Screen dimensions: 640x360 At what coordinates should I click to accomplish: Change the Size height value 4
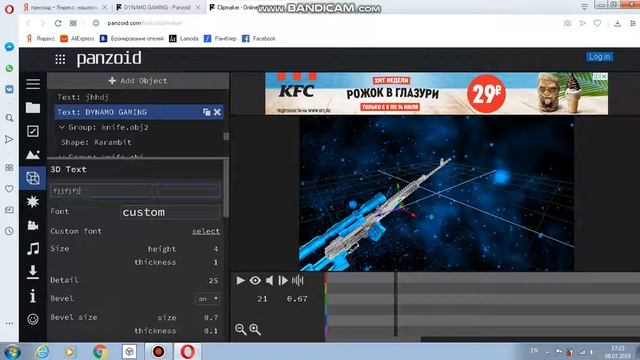[x=216, y=249]
